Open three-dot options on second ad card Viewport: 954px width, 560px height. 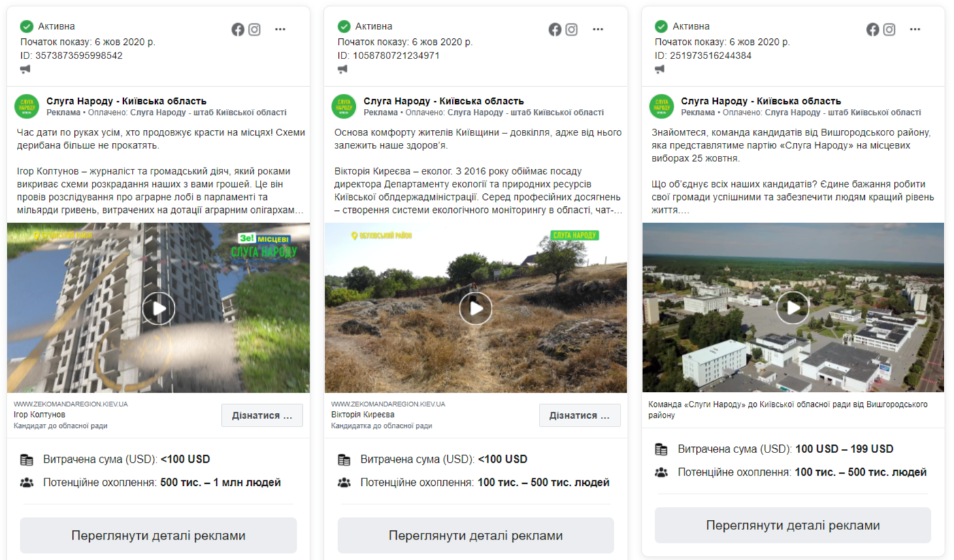pos(598,29)
